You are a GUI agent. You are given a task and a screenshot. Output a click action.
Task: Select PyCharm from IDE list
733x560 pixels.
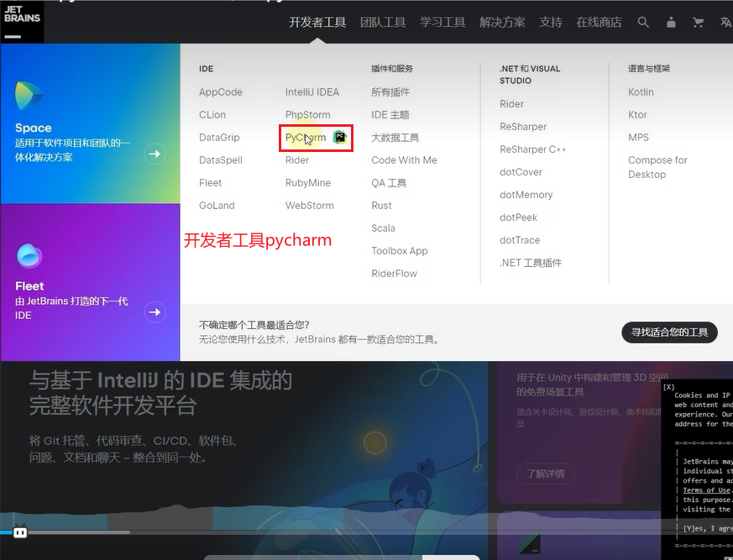point(306,138)
